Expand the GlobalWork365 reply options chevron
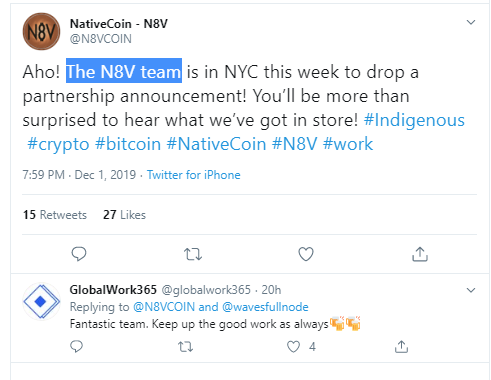 click(x=471, y=290)
